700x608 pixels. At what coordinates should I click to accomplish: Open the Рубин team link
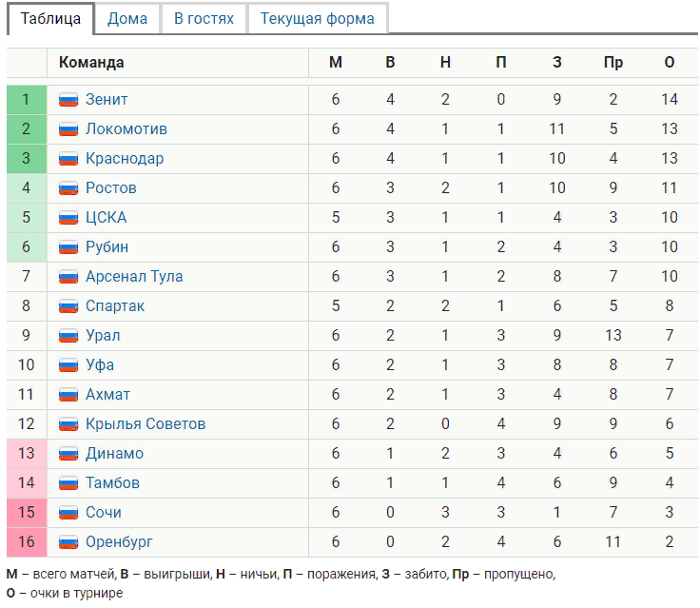[107, 247]
